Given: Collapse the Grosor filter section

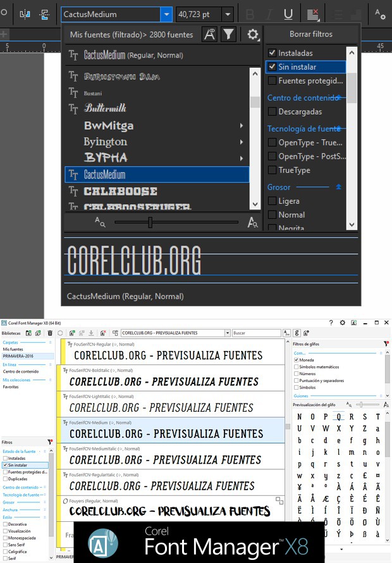Looking at the screenshot, I should point(338,187).
